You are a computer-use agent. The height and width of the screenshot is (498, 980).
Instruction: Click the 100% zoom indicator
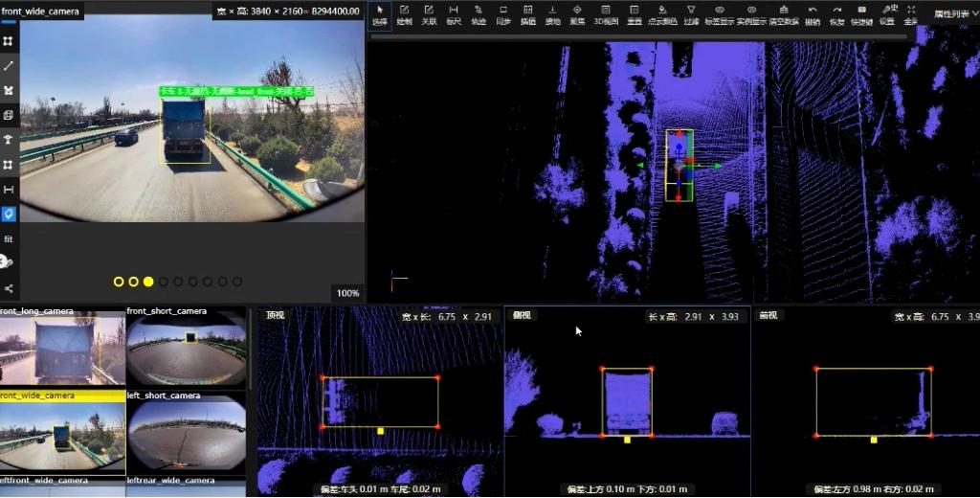tap(347, 293)
